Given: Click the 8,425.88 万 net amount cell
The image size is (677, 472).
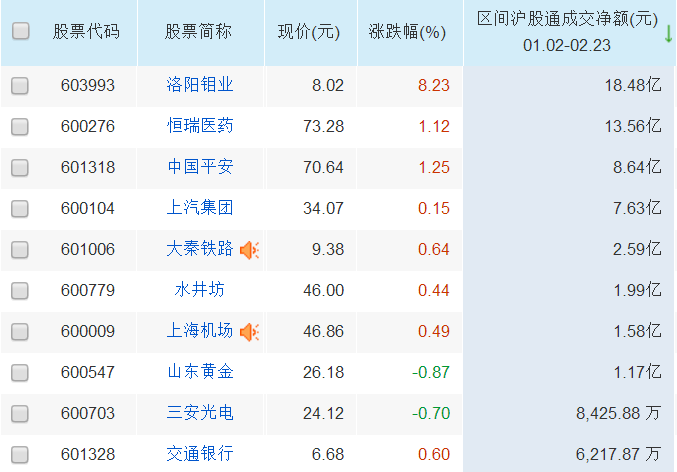Looking at the screenshot, I should 618,414.
